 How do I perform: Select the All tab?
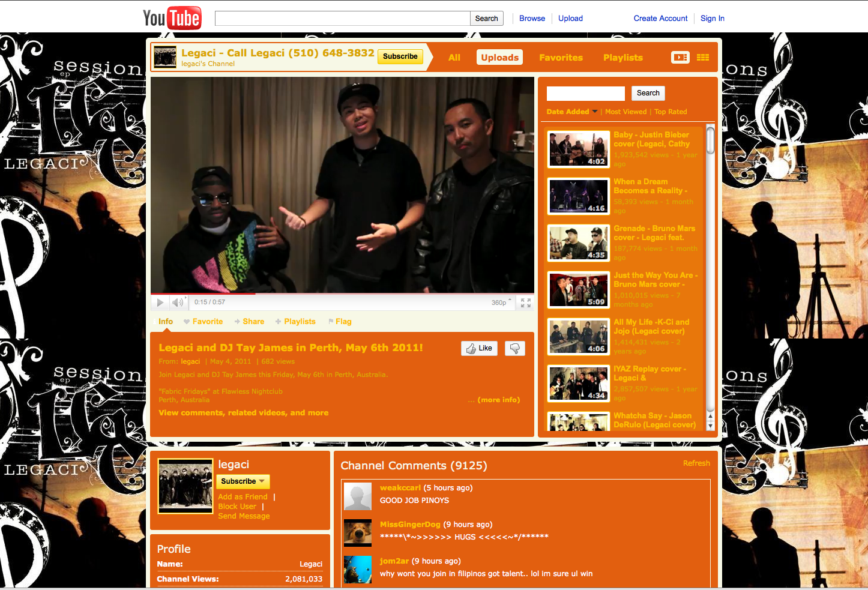tap(454, 58)
